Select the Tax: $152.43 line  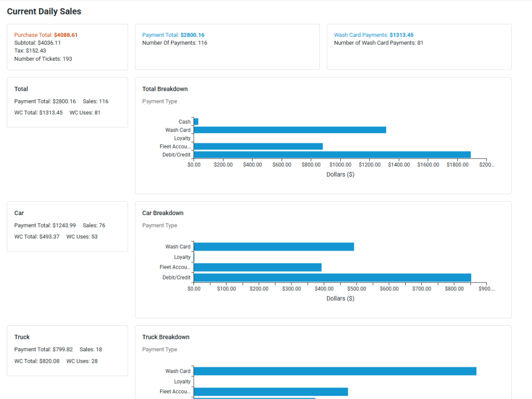pyautogui.click(x=30, y=50)
